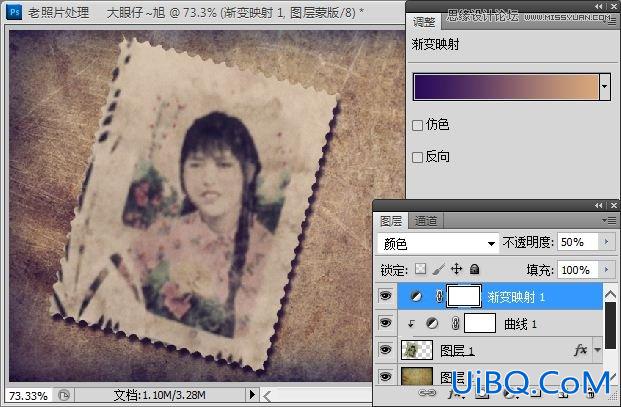Click the 曲线 1 adjustment layer icon
Image resolution: width=621 pixels, height=407 pixels.
(432, 324)
